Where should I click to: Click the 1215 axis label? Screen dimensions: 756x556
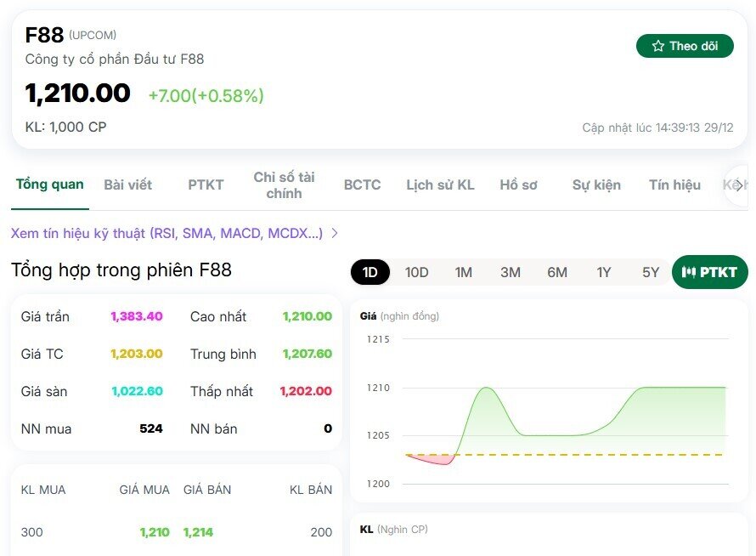click(x=378, y=339)
